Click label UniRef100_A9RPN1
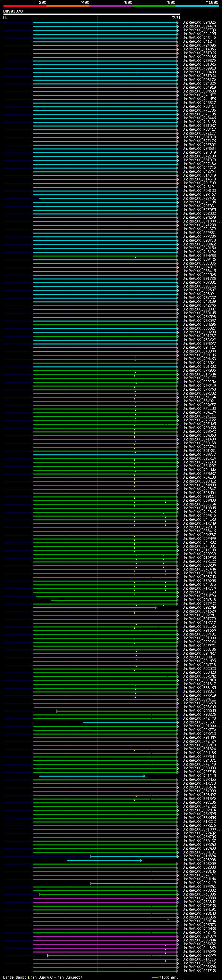 [199, 615]
